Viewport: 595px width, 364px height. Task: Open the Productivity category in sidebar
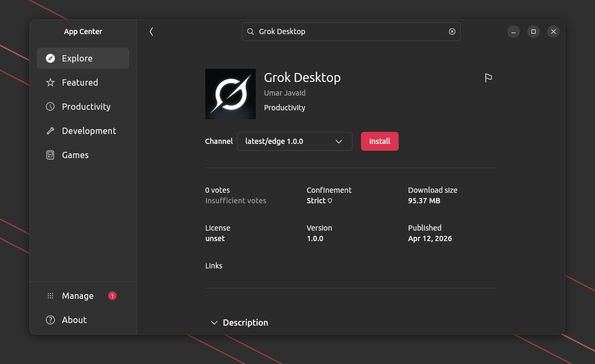click(83, 107)
